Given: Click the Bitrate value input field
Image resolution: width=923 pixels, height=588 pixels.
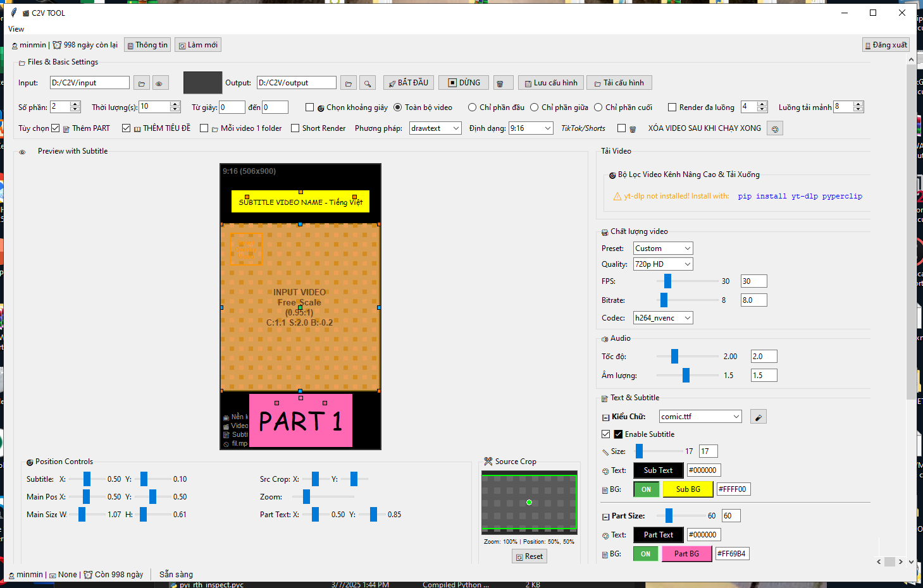Looking at the screenshot, I should [x=753, y=300].
